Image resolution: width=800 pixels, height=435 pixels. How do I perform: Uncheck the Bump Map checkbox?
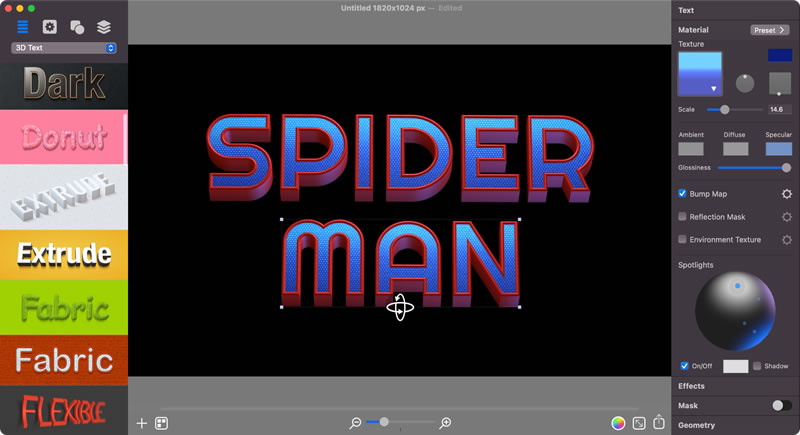682,193
